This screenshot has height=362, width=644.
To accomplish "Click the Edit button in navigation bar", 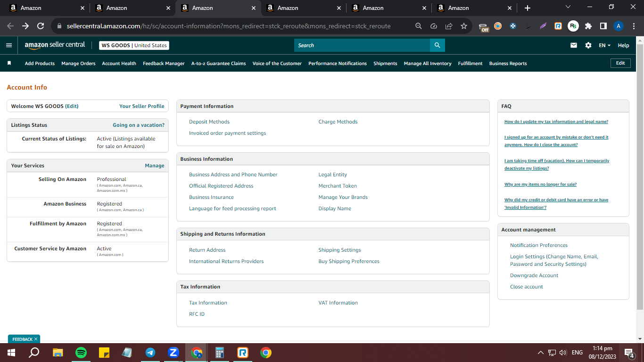I will [x=620, y=63].
